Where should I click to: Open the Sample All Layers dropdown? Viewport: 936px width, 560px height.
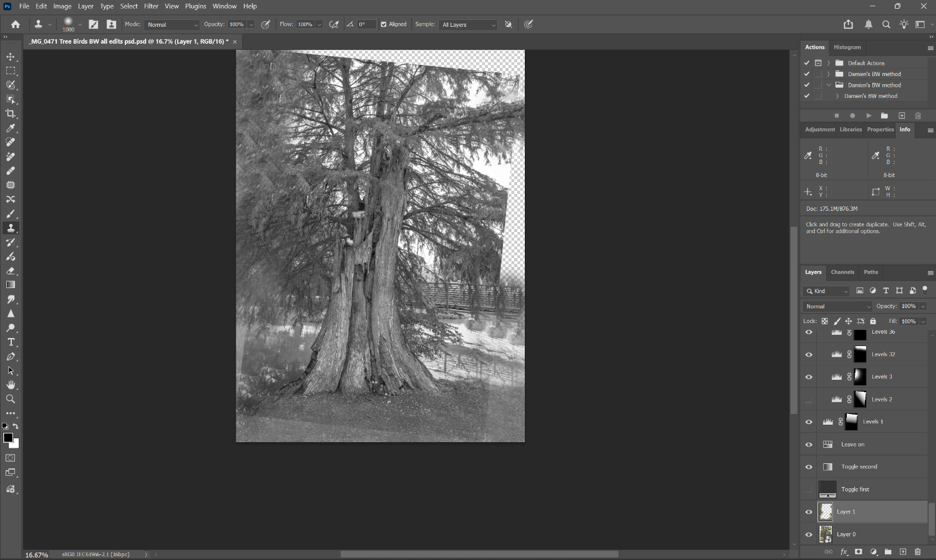(x=468, y=25)
